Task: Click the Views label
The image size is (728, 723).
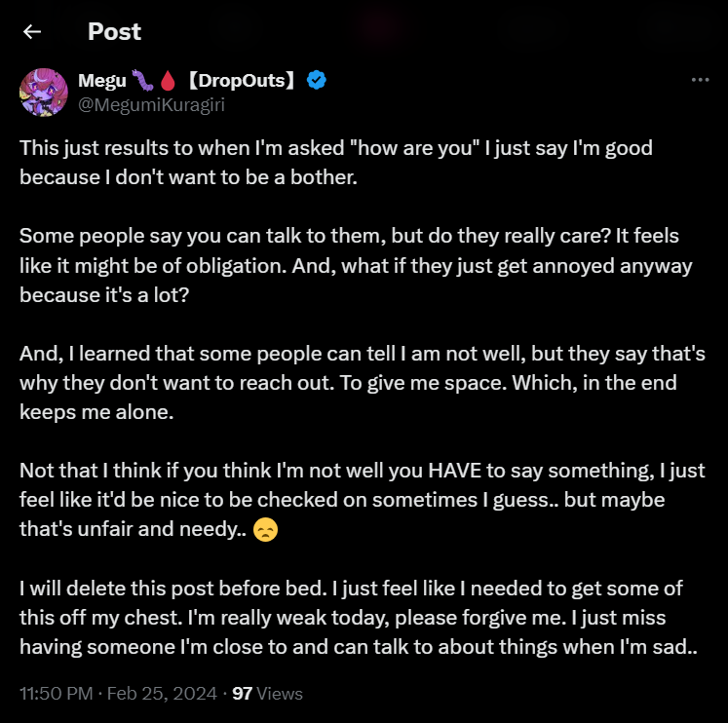Action: 280,694
